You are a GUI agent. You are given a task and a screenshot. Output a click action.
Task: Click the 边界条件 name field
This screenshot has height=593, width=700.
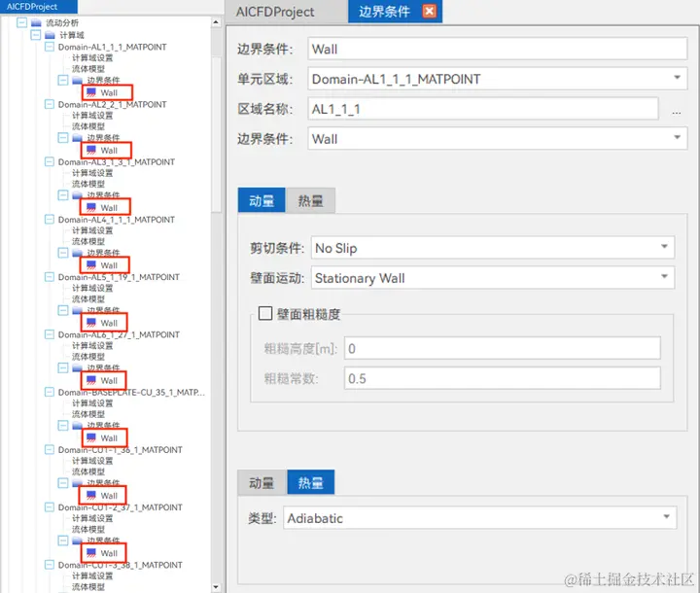(498, 50)
